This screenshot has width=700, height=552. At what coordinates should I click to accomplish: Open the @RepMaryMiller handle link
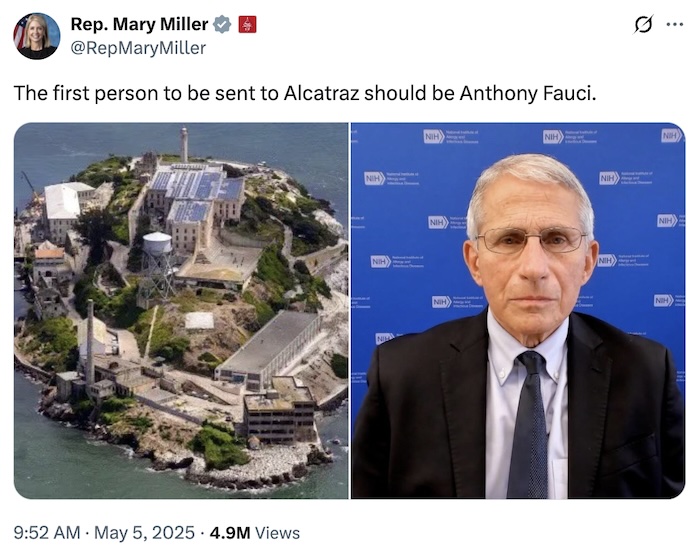[x=138, y=48]
